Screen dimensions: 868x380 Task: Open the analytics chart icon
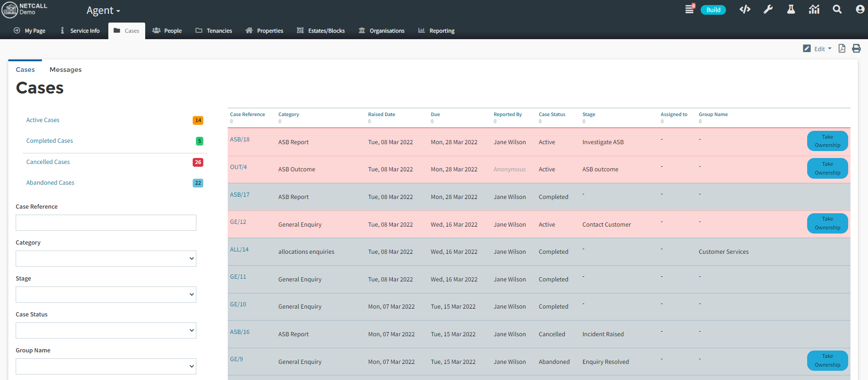[814, 10]
